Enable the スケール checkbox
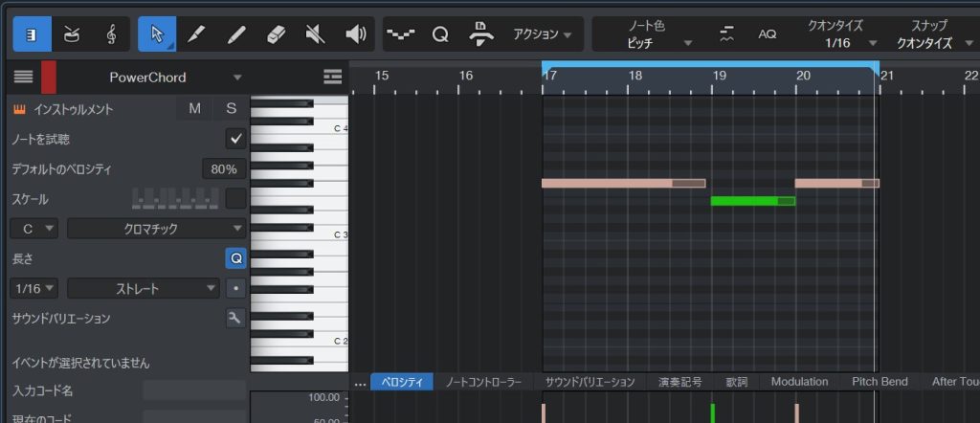Screen dimensions: 980x423 [235, 199]
